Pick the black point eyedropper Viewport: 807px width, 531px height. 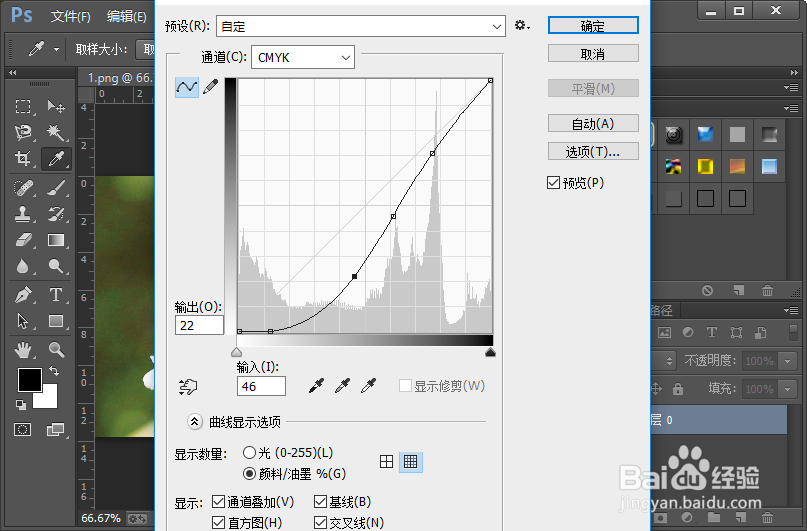coord(316,386)
